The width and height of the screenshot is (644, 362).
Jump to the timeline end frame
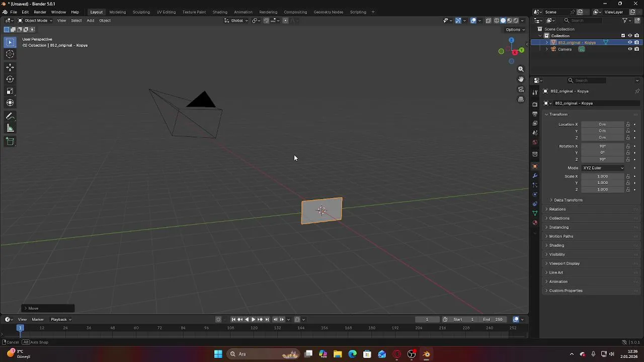tap(267, 319)
